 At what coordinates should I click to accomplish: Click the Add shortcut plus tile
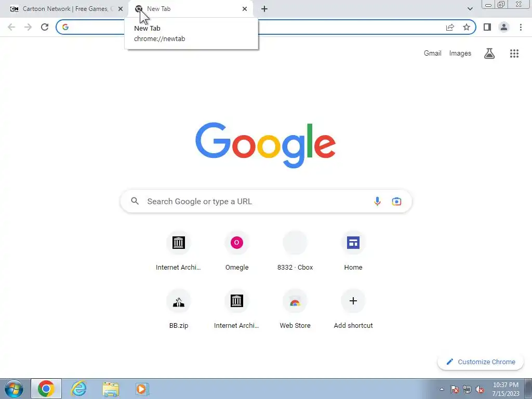pos(353,310)
